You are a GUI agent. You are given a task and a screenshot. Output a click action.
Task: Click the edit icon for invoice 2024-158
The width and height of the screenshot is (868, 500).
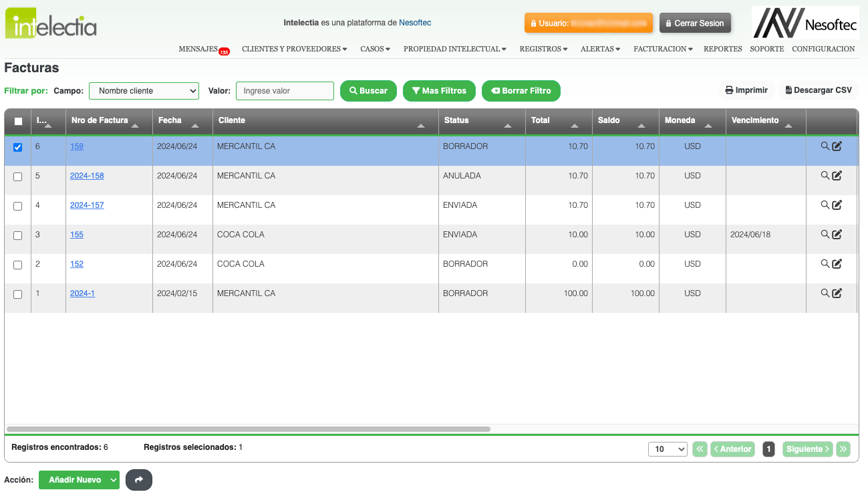coord(837,176)
